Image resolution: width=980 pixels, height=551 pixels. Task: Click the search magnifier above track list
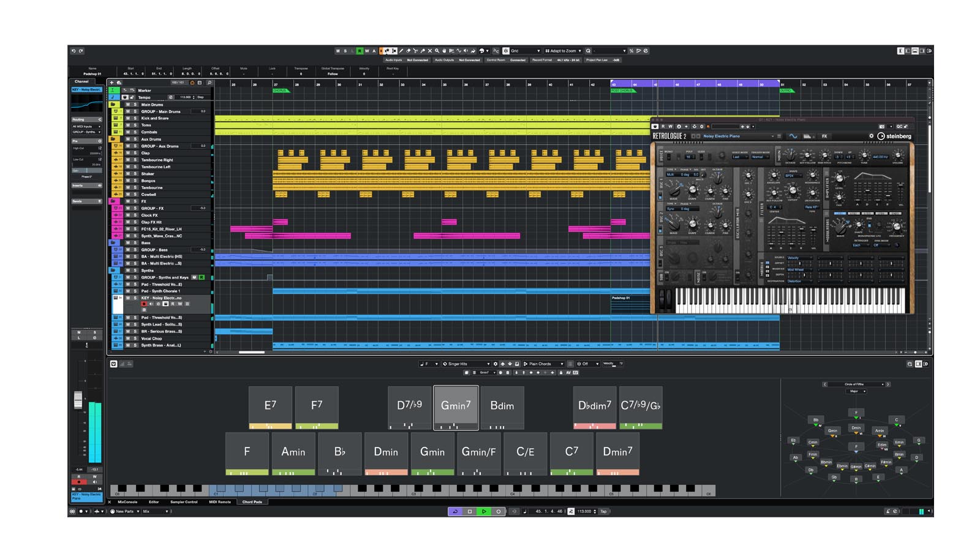209,83
